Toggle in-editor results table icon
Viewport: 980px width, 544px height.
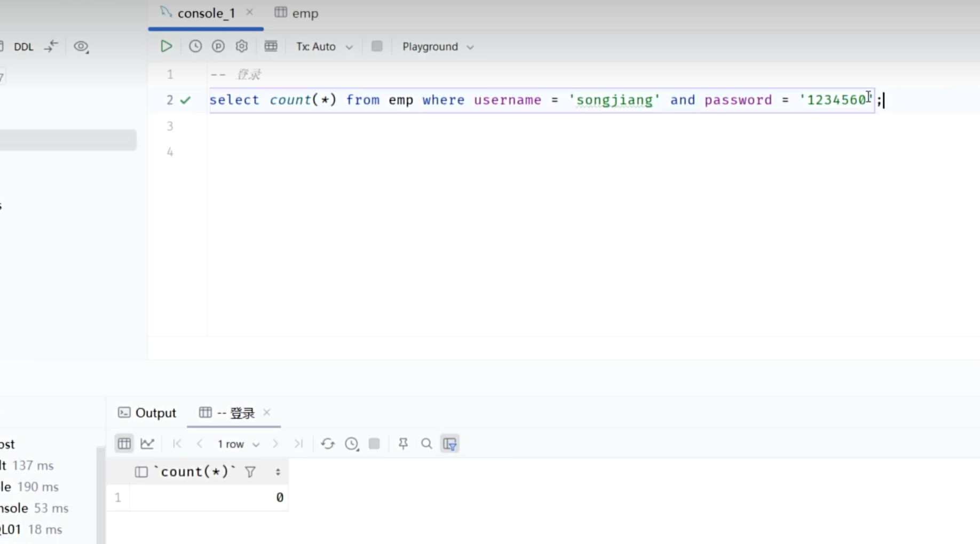point(271,46)
